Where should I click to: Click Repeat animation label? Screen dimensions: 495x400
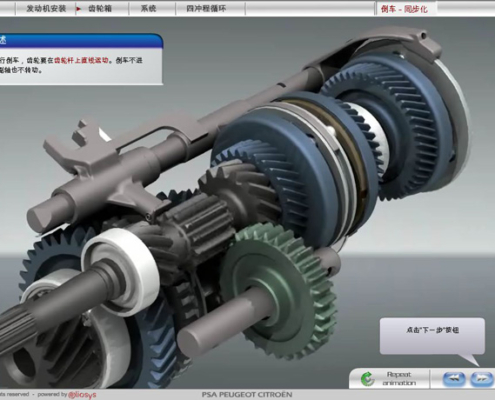[x=399, y=379]
